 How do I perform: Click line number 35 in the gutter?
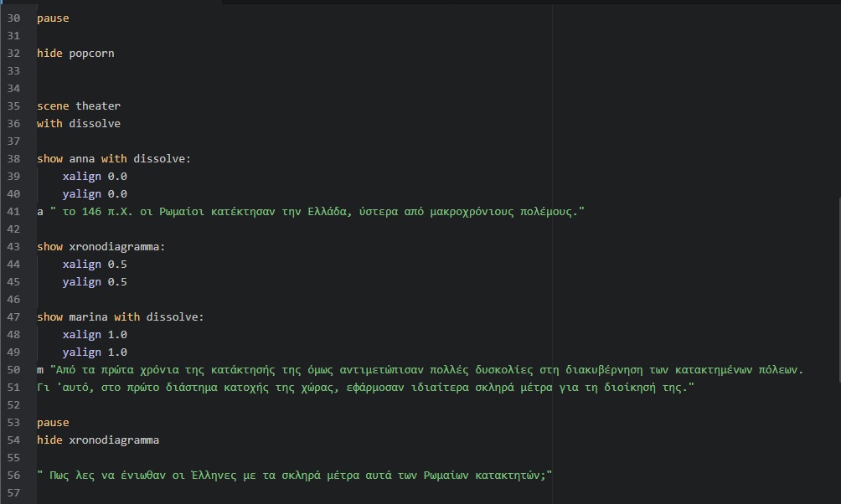[x=13, y=106]
